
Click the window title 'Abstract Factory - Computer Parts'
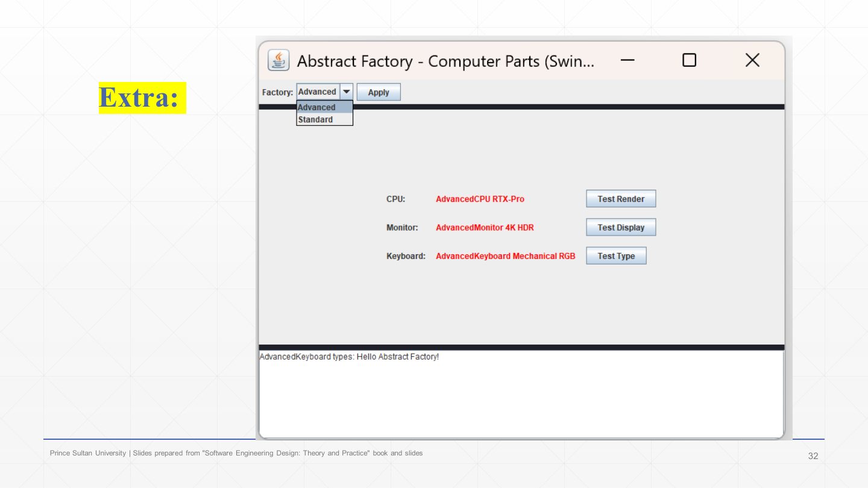click(x=445, y=61)
